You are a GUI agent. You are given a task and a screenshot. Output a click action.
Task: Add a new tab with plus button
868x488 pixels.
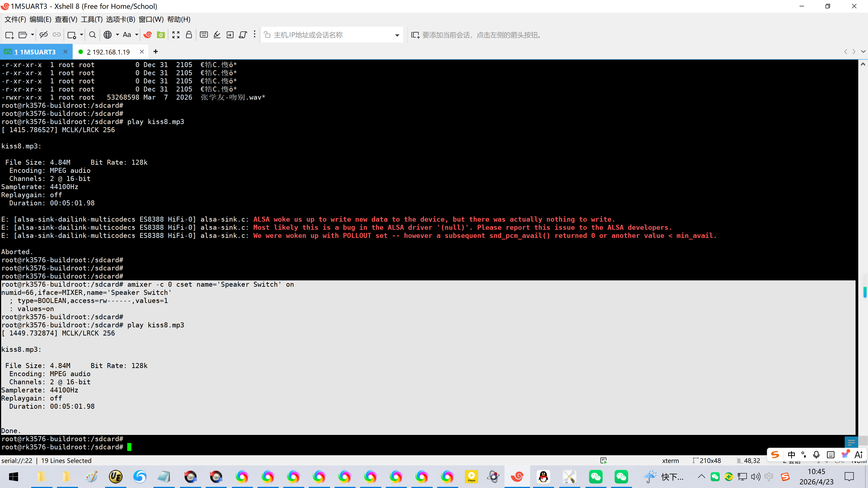[156, 52]
